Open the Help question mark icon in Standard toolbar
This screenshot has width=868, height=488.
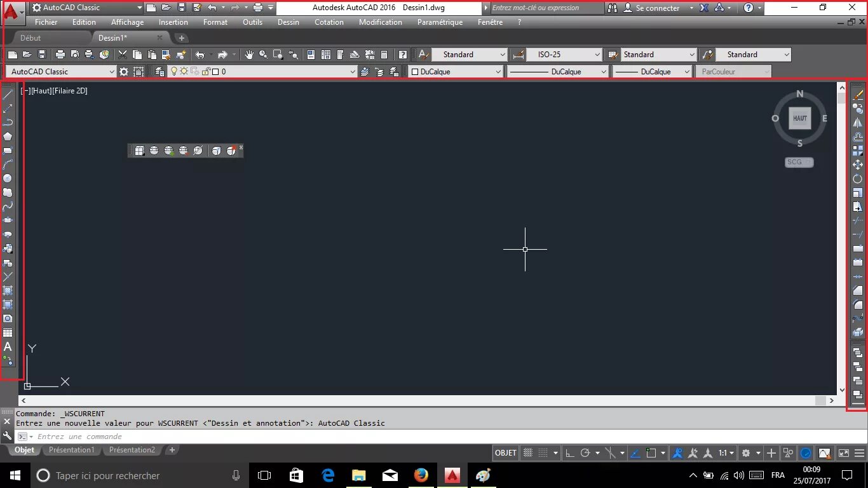click(x=403, y=55)
